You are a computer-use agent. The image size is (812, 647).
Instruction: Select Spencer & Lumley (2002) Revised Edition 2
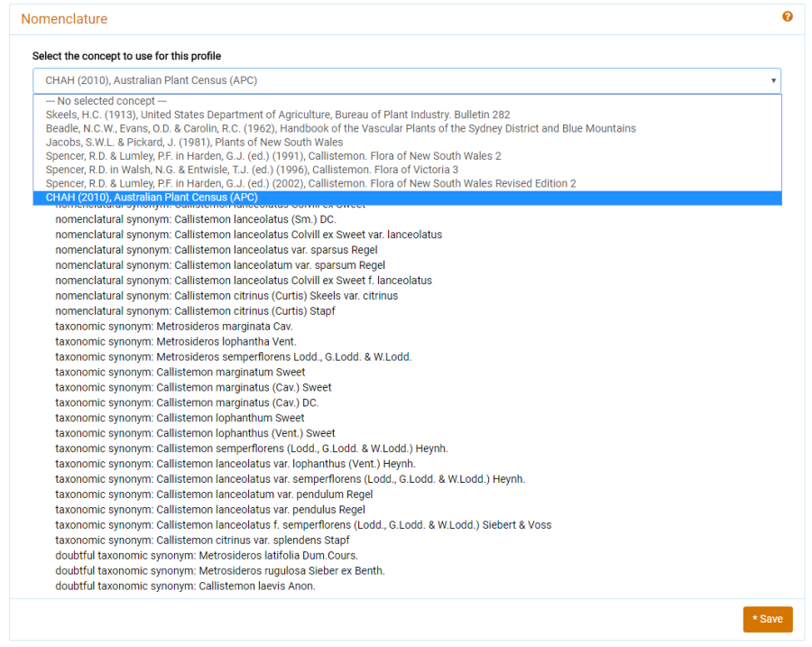(x=310, y=183)
